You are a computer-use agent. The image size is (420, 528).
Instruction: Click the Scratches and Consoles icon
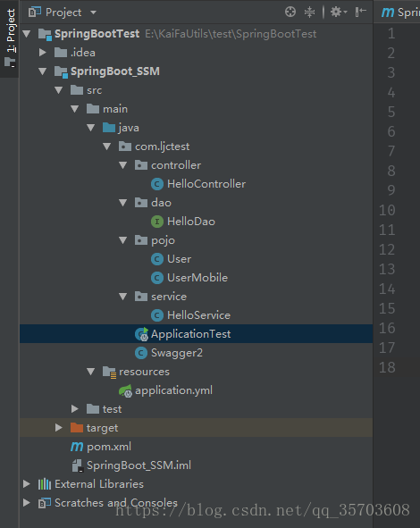pyautogui.click(x=45, y=503)
